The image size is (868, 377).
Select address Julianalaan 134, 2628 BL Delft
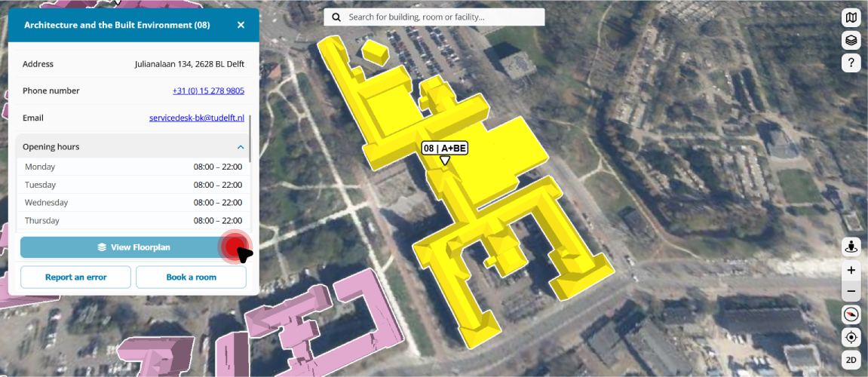(189, 64)
